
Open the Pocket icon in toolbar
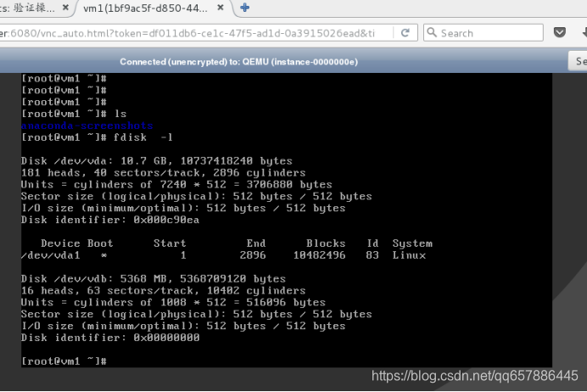tap(560, 32)
